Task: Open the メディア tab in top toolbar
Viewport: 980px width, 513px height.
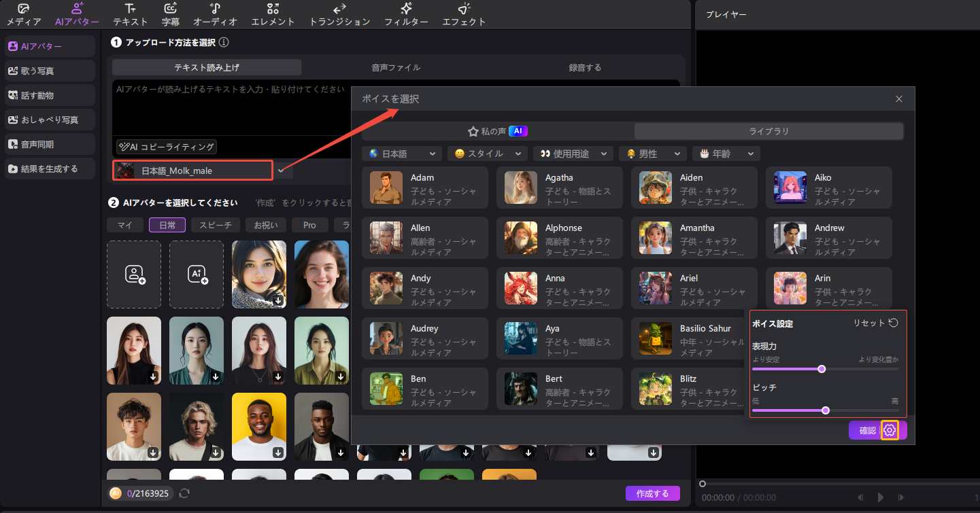Action: pyautogui.click(x=24, y=14)
